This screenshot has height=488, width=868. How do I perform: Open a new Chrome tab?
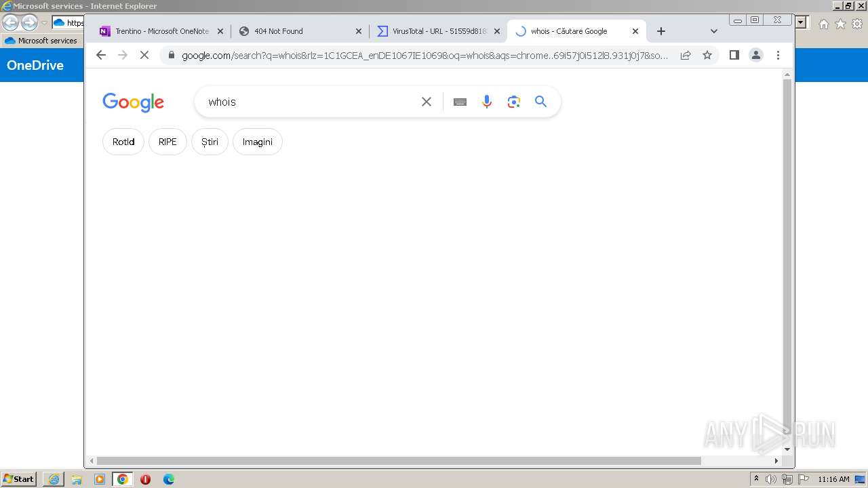click(x=661, y=31)
